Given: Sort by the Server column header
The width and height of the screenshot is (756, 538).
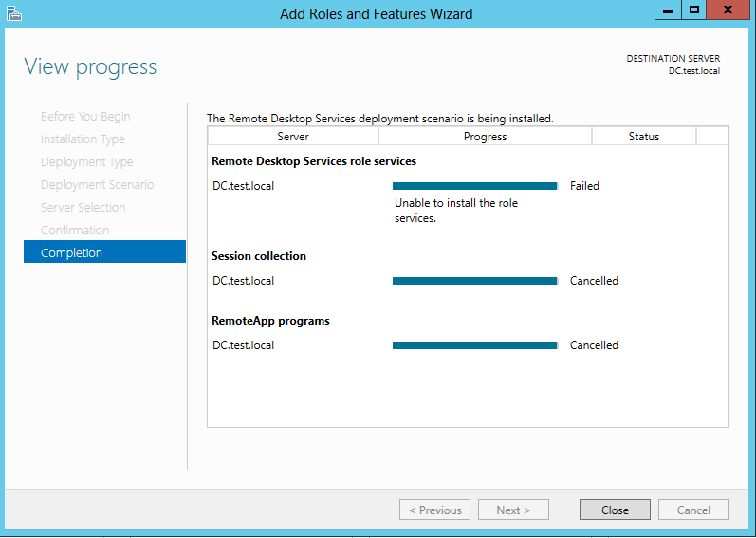Looking at the screenshot, I should click(293, 136).
